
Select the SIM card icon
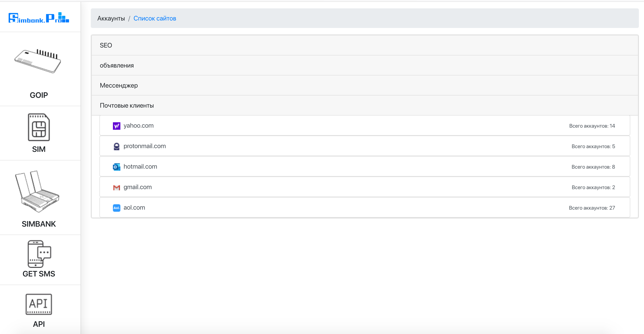pyautogui.click(x=39, y=127)
